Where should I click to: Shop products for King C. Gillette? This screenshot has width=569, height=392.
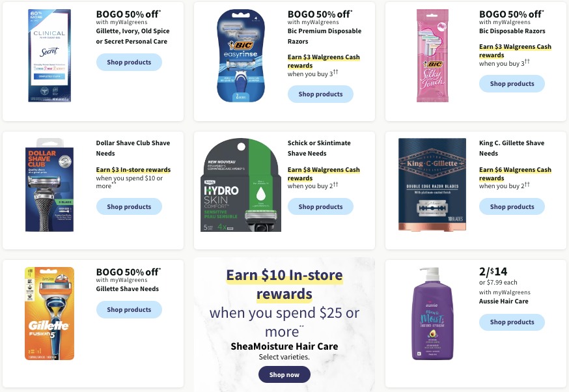(x=512, y=206)
